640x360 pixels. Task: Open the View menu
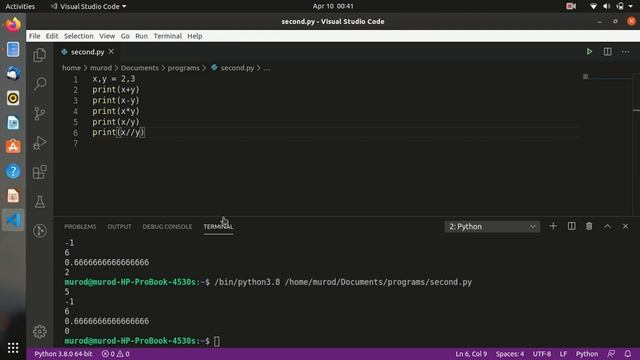coord(107,36)
